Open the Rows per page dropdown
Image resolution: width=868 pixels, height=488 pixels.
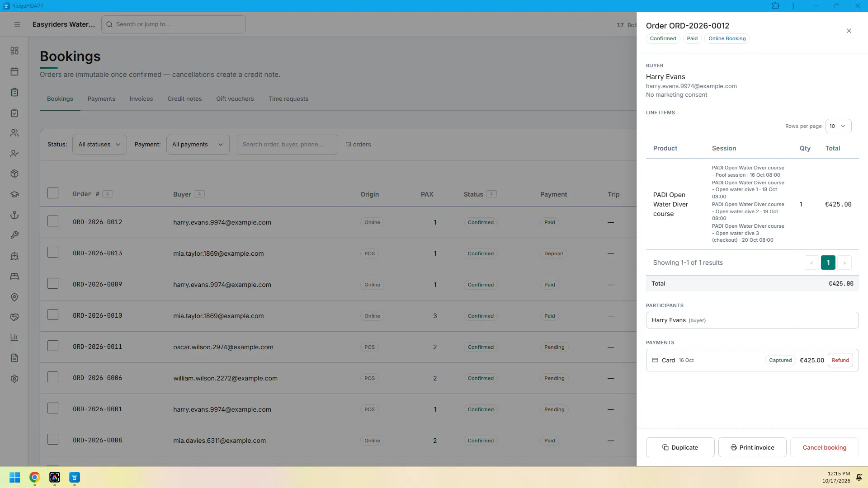pos(838,126)
